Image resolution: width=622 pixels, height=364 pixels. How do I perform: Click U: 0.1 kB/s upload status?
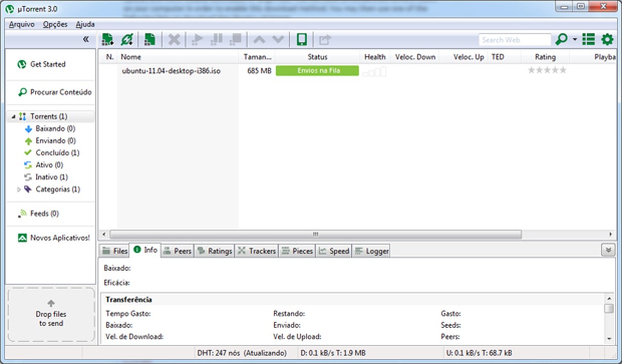tap(479, 353)
